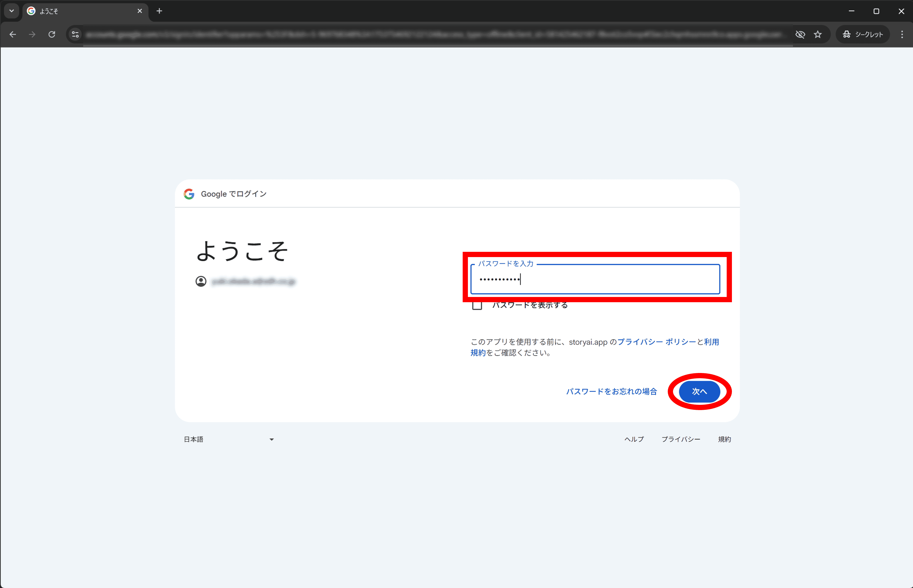Select the ようこそ browser tab

click(85, 11)
